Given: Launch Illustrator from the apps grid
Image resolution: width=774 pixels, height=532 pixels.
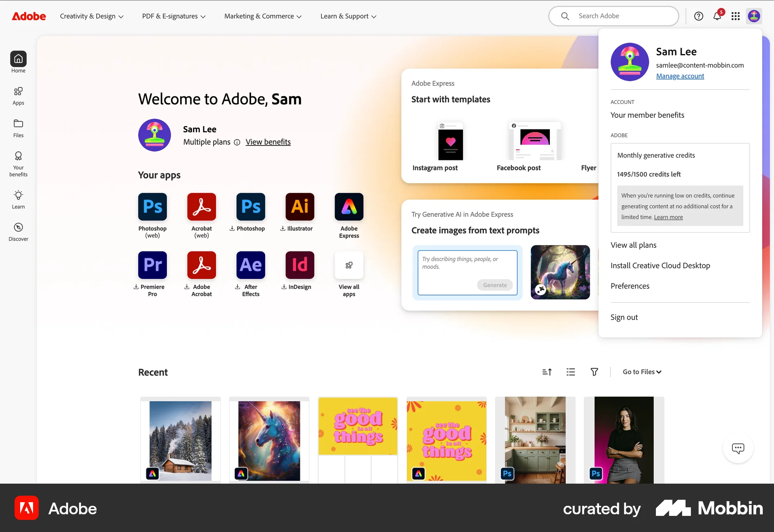Looking at the screenshot, I should pyautogui.click(x=300, y=207).
